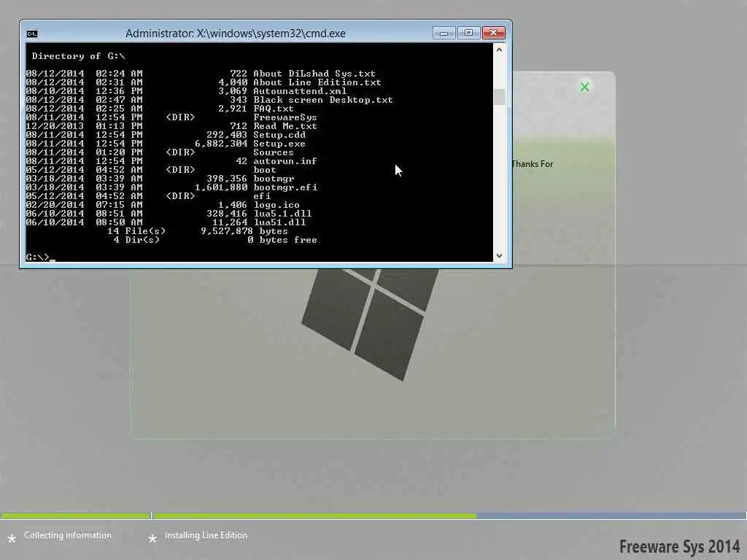
Task: Click the 'Read Me.txt' file name
Action: (285, 126)
